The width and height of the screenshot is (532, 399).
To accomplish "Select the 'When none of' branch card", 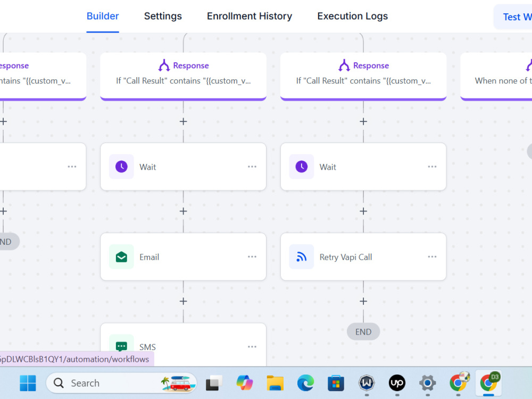I will [496, 76].
